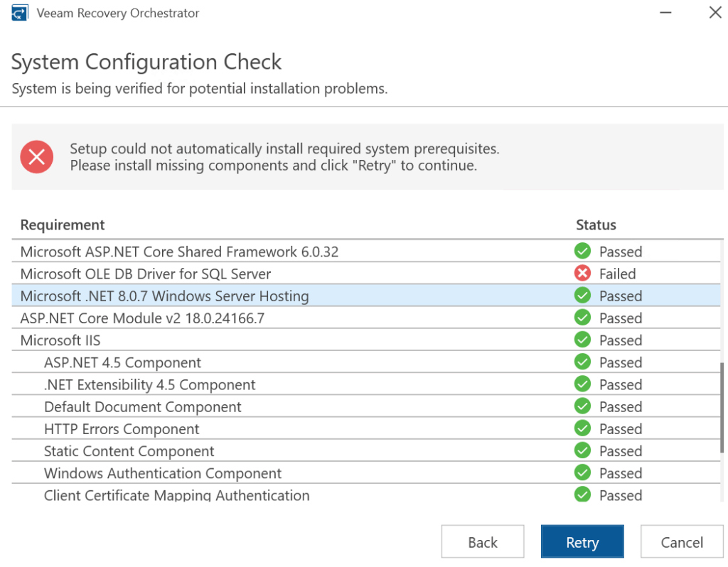The image size is (728, 567).
Task: Minimize the Veeam Recovery Orchestrator window
Action: (x=665, y=13)
